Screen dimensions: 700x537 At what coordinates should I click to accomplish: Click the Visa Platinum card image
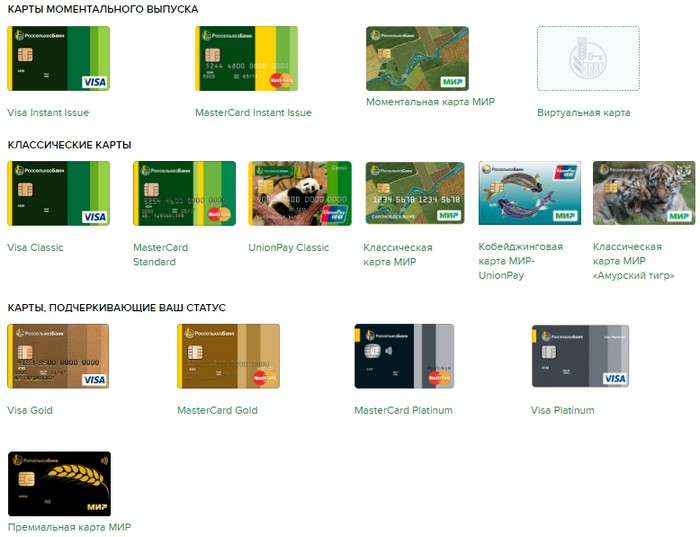point(580,356)
